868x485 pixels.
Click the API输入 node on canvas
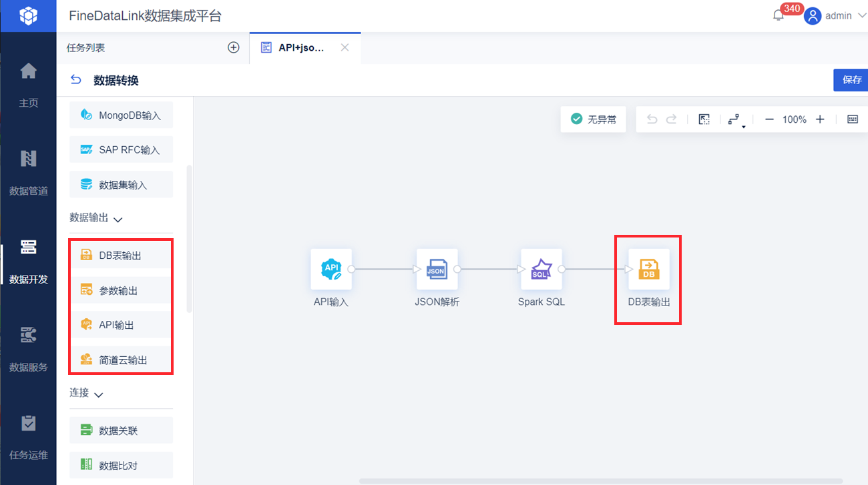(331, 270)
